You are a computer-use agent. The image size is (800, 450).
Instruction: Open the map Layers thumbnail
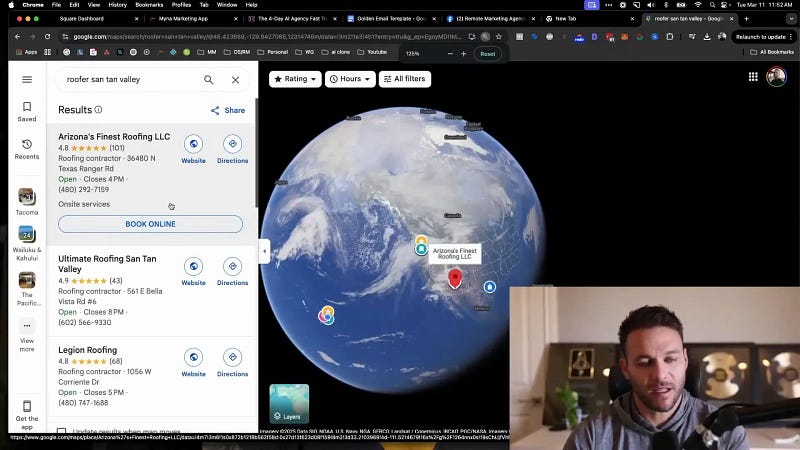coord(289,404)
